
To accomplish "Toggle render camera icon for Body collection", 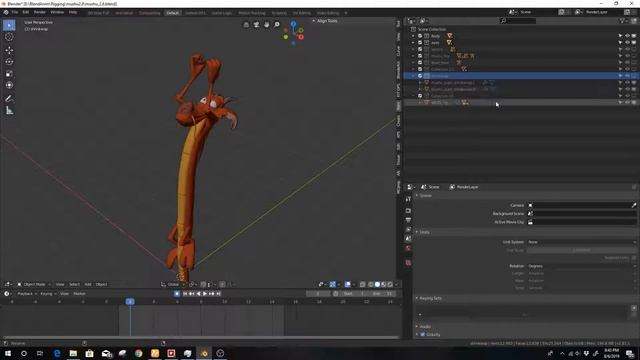I will coord(634,36).
